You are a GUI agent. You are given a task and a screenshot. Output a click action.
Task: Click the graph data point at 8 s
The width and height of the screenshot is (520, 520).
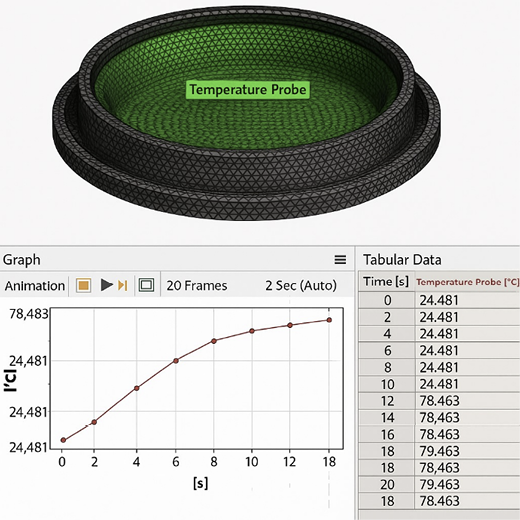tap(214, 341)
